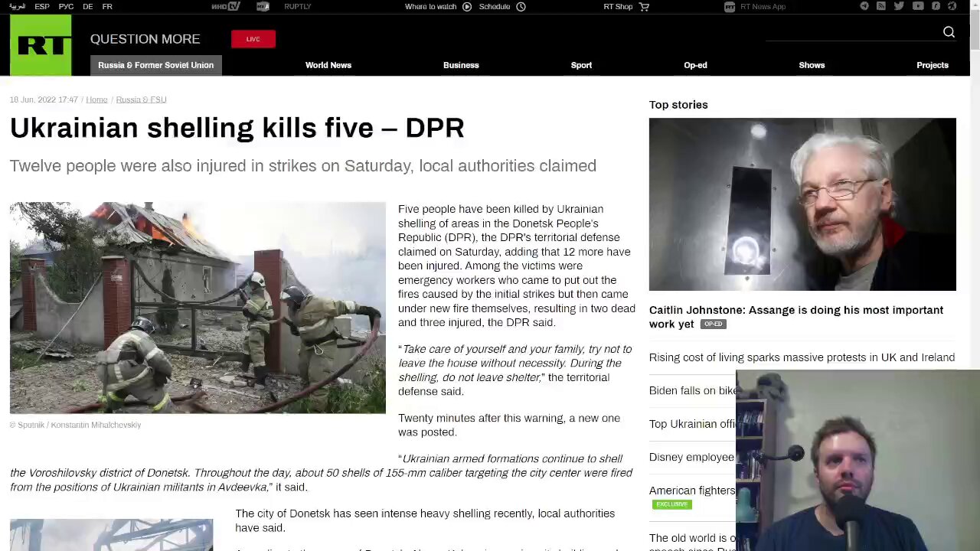This screenshot has height=551, width=980.
Task: Open the Projects section
Action: pos(933,65)
